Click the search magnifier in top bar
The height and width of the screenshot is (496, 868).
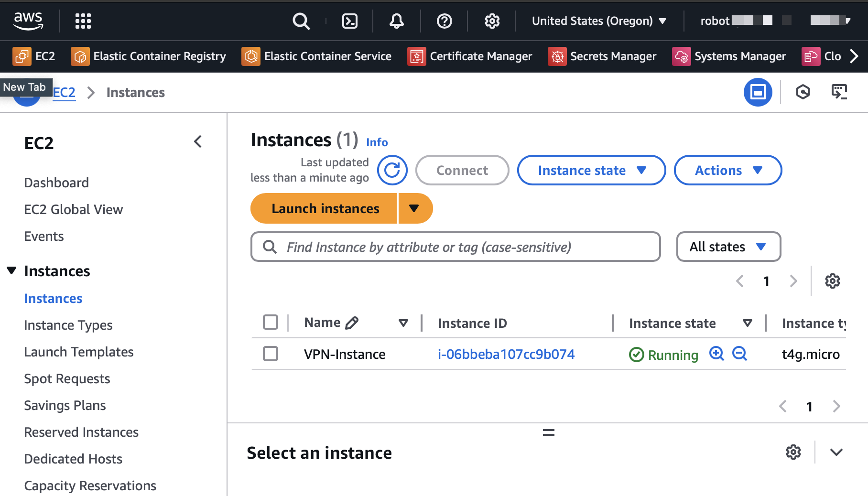(301, 21)
